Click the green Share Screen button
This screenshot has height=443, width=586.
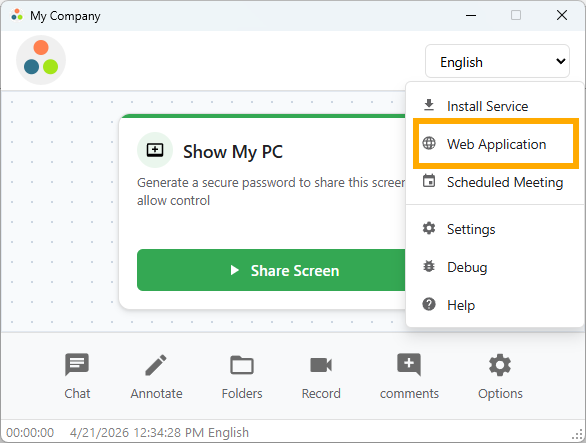tap(271, 270)
